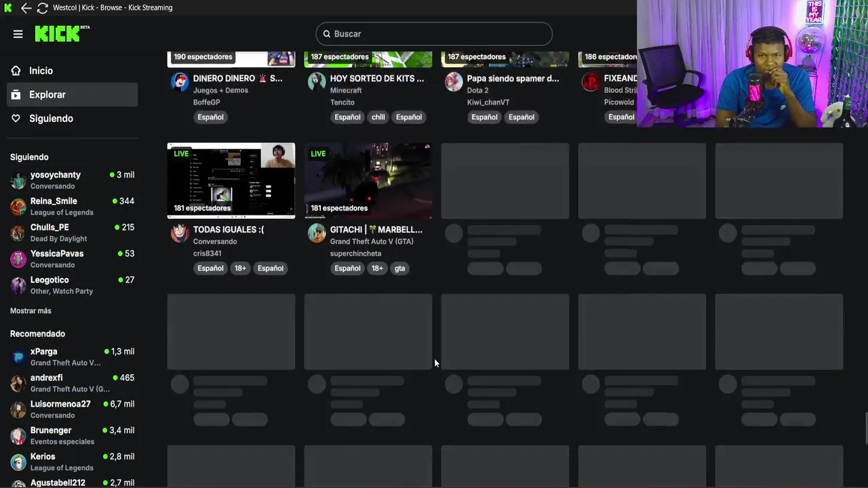Open the TODAS IGUALES :( stream title
The image size is (868, 488).
coord(229,230)
